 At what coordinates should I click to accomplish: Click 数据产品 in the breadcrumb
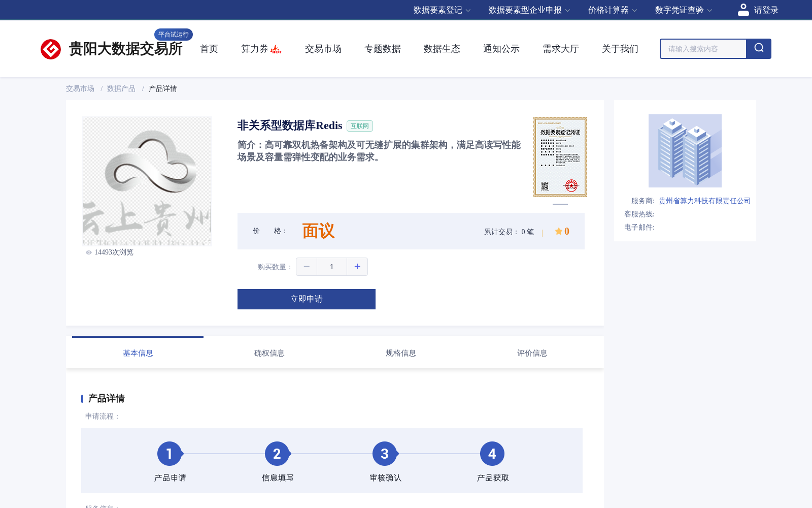pos(121,88)
